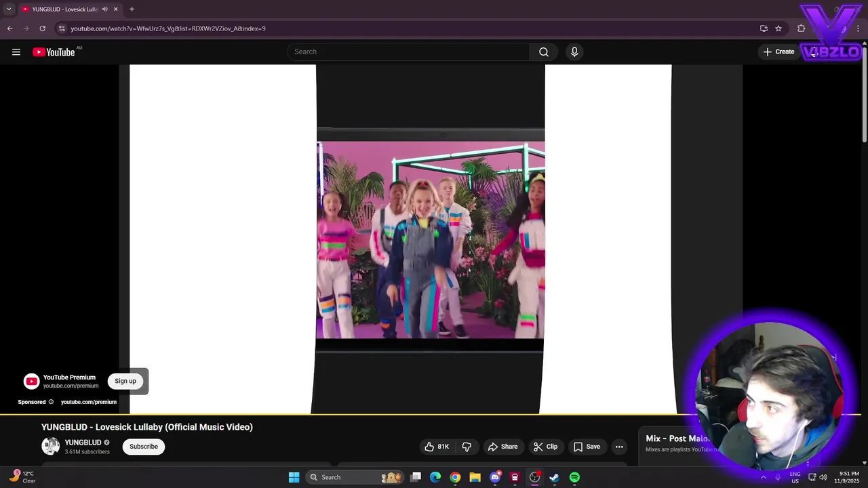Screen dimensions: 868x488
Task: Share the video
Action: [502, 447]
